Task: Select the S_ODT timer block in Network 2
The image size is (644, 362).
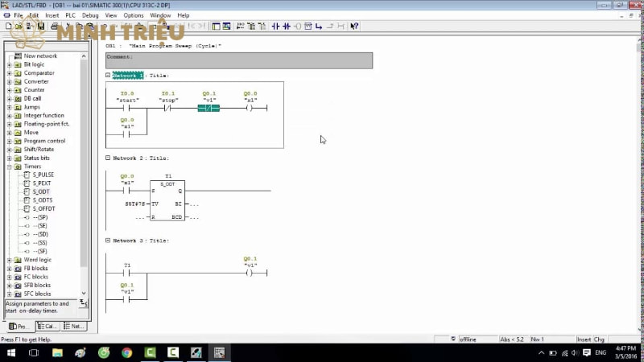Action: (x=167, y=201)
